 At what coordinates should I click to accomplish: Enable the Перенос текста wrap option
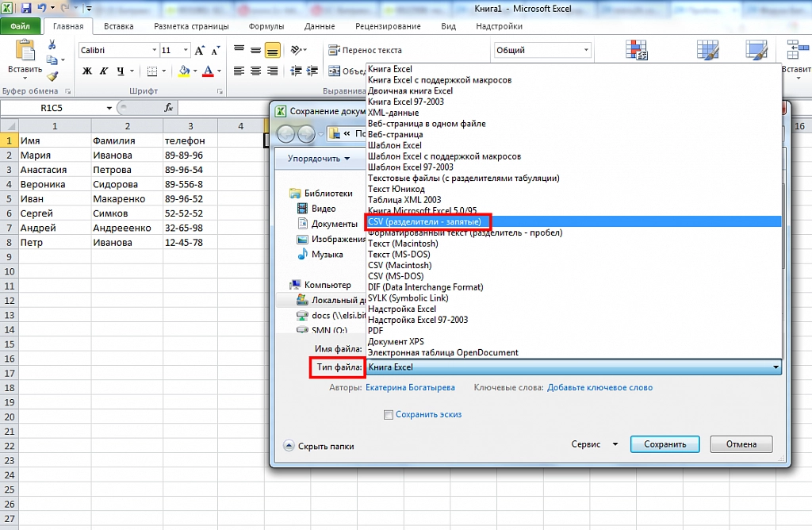pyautogui.click(x=373, y=49)
